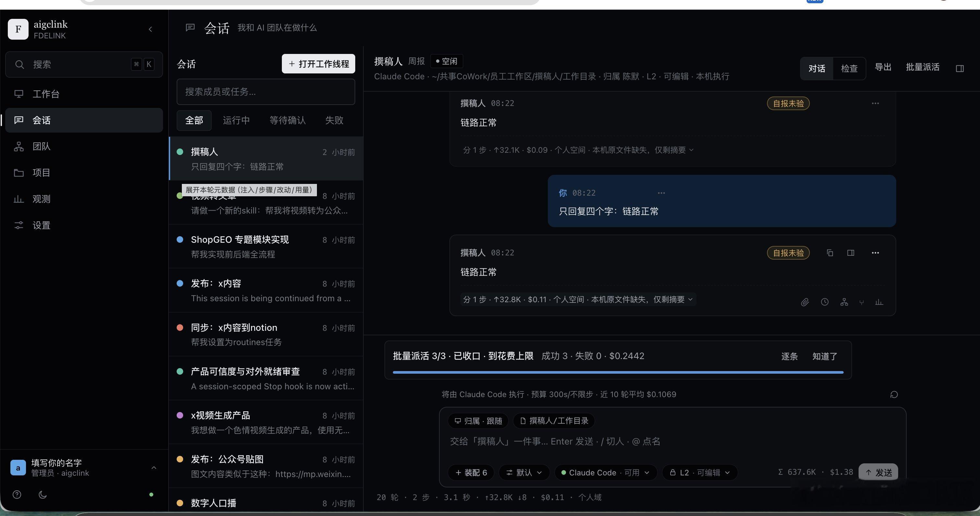Click the hierarchy tree icon on the reply
This screenshot has width=980, height=516.
click(x=844, y=303)
